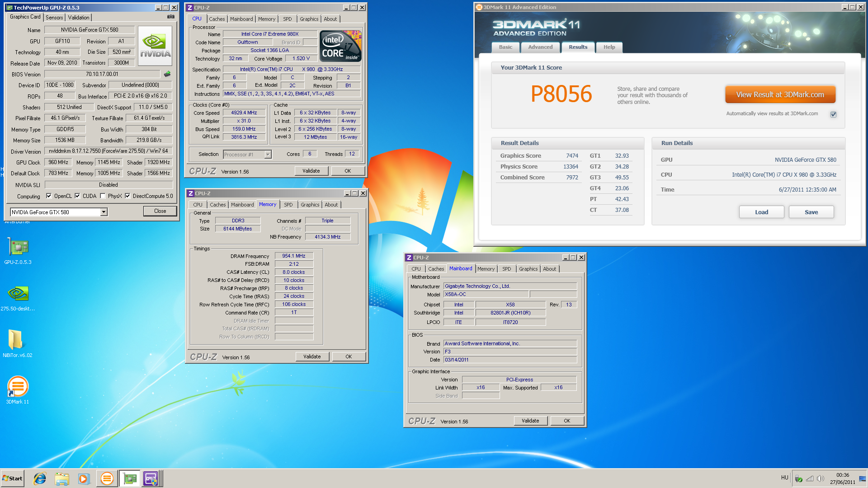Click the HU language indicator

click(784, 478)
